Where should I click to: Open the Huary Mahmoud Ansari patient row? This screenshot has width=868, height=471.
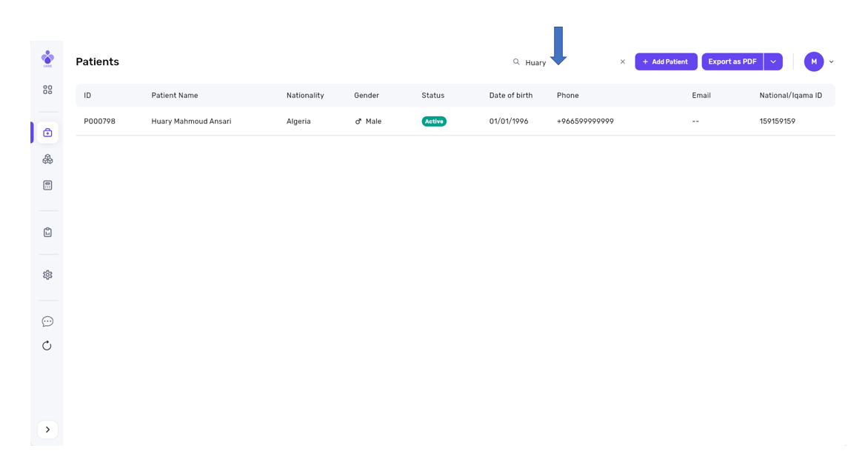click(x=191, y=121)
